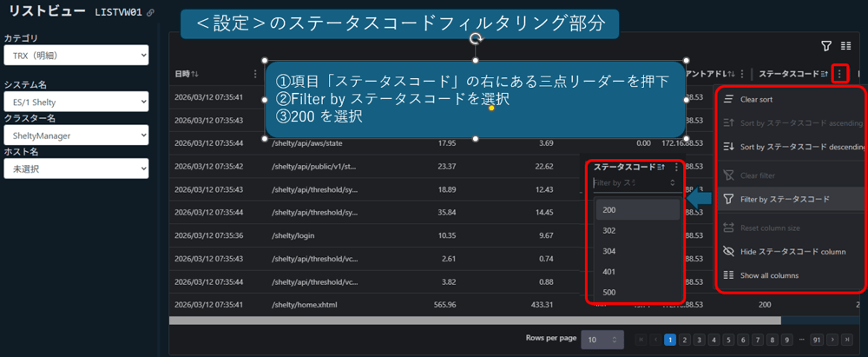Open the Rows per page selector
Screen dimensions: 868x357
(602, 340)
